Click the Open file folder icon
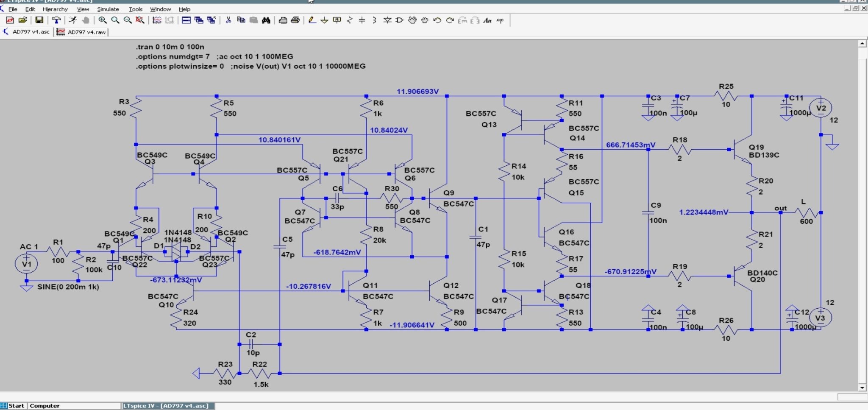The width and height of the screenshot is (868, 410). click(x=22, y=20)
